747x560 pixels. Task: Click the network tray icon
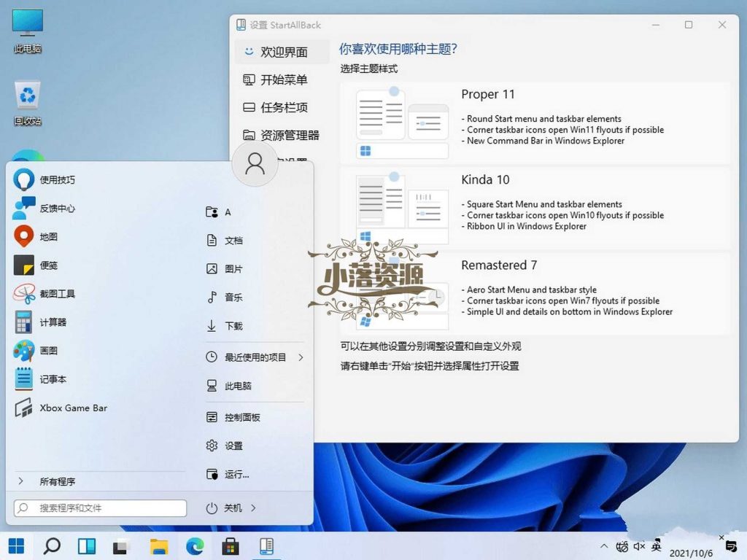click(622, 547)
